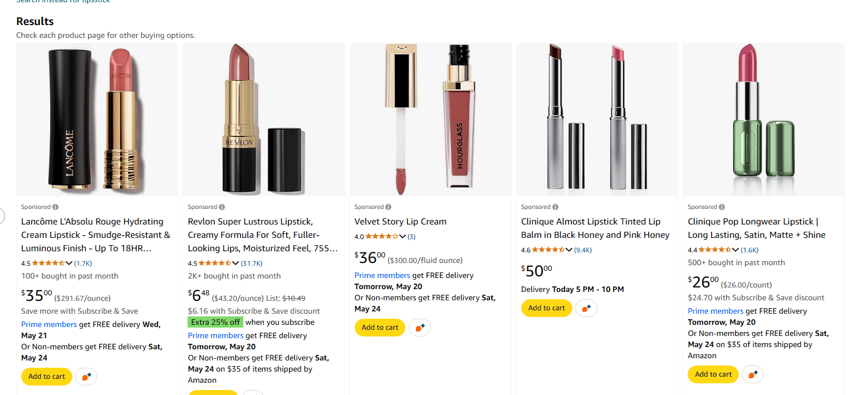The width and height of the screenshot is (868, 395).
Task: Click Rufus AI icon on Clinique Pop Longwear
Action: [753, 374]
